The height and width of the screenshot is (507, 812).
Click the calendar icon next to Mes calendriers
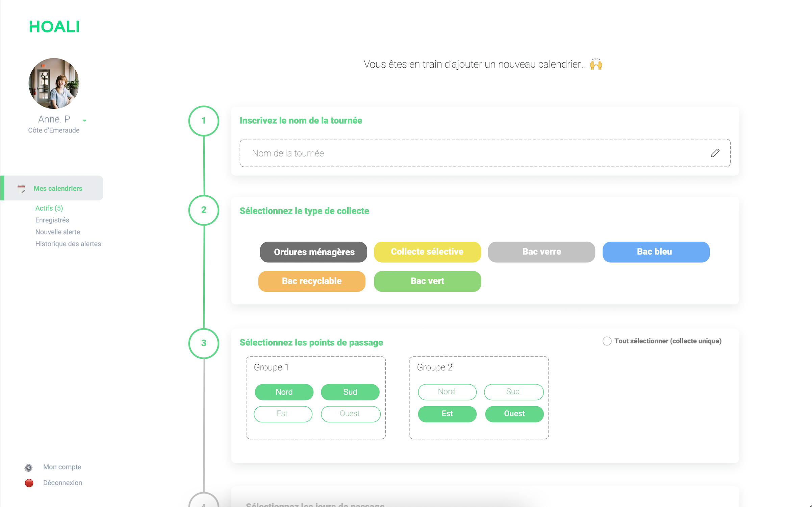click(21, 189)
